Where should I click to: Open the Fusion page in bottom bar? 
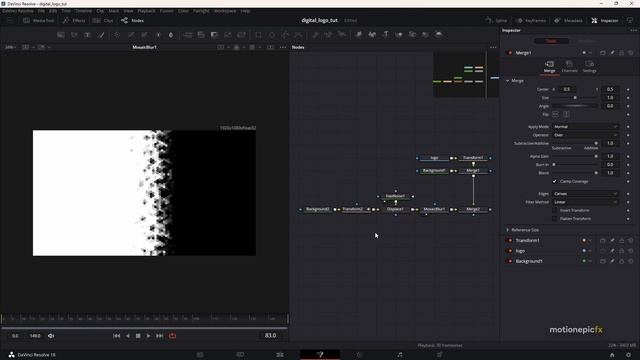320,354
